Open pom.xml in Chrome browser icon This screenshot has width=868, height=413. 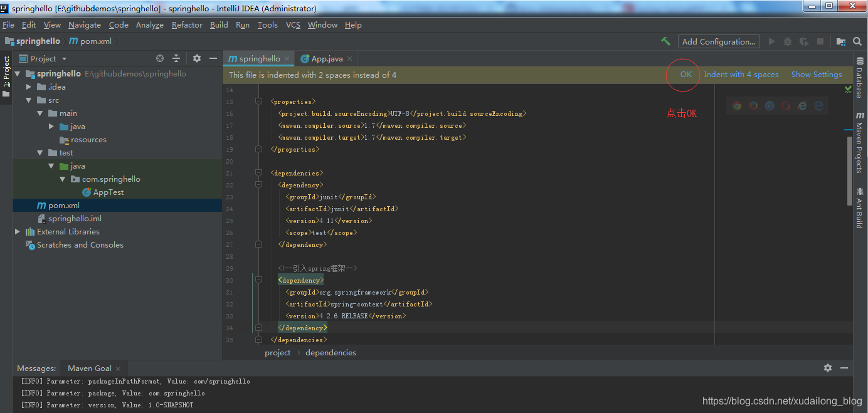(x=737, y=106)
